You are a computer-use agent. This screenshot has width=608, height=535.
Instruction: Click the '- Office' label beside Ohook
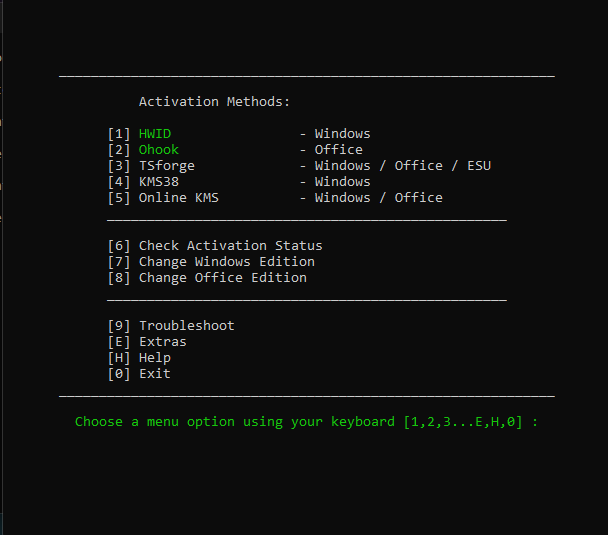click(x=331, y=150)
